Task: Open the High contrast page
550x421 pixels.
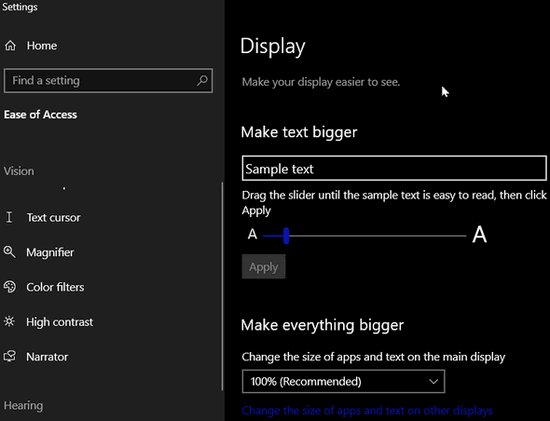Action: point(60,322)
